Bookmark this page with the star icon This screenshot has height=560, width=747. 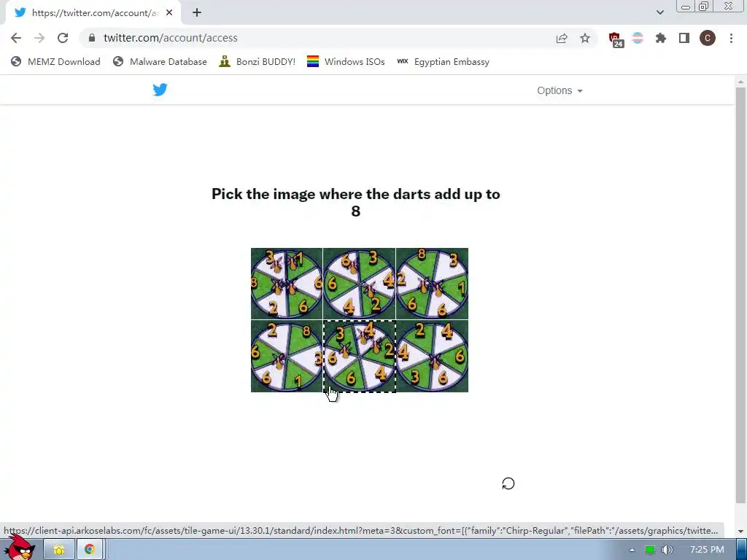pos(585,38)
